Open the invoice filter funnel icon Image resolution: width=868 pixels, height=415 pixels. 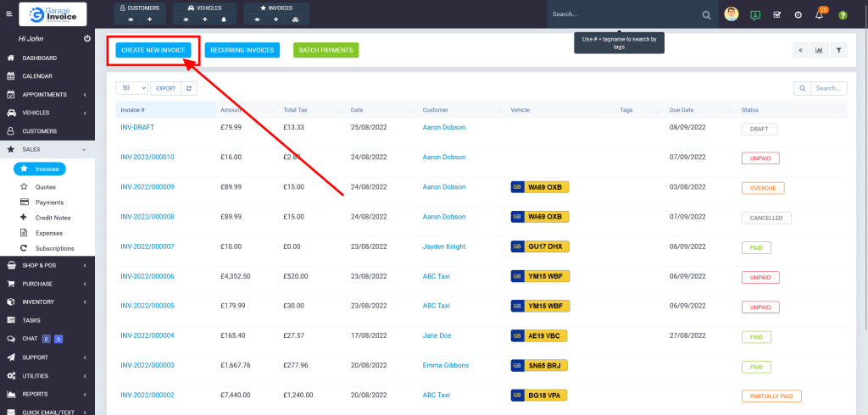(838, 50)
